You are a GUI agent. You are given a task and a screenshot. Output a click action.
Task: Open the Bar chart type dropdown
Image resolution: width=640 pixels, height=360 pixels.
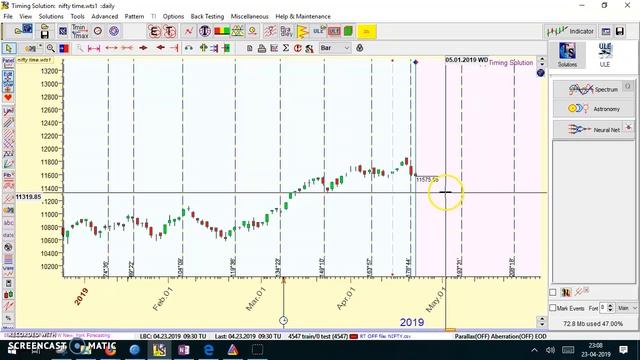tap(335, 48)
